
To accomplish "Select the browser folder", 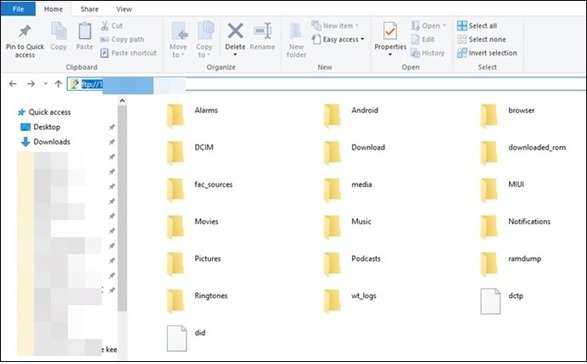I will pyautogui.click(x=508, y=115).
